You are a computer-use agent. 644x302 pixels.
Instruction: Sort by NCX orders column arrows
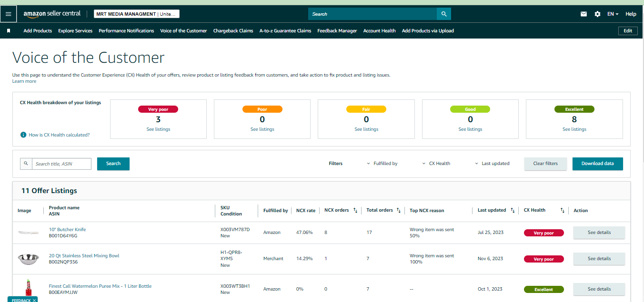coord(355,210)
